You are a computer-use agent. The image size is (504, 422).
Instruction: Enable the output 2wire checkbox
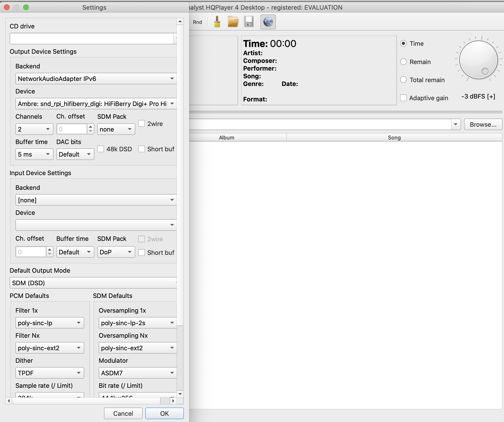(x=142, y=124)
